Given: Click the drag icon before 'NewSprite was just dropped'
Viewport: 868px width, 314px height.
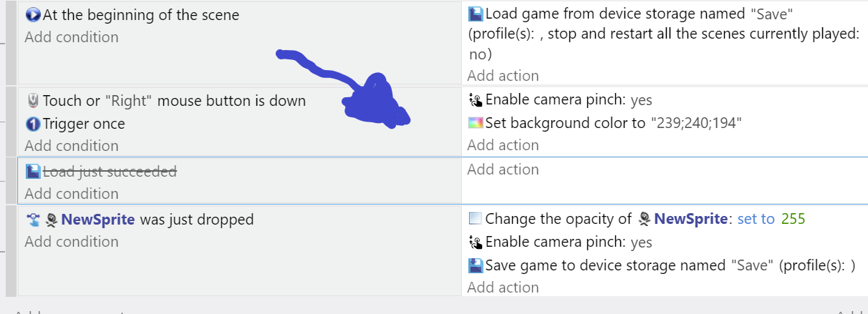Looking at the screenshot, I should (x=33, y=220).
